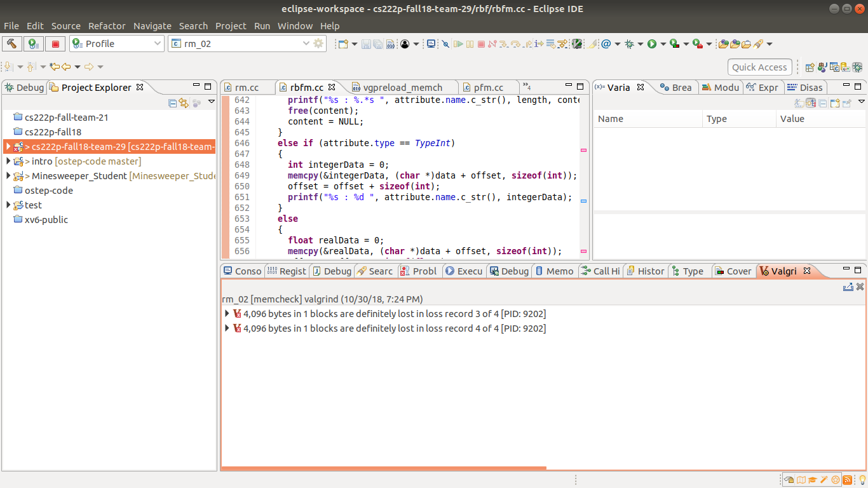Click Collapse All in Project Explorer

[173, 103]
